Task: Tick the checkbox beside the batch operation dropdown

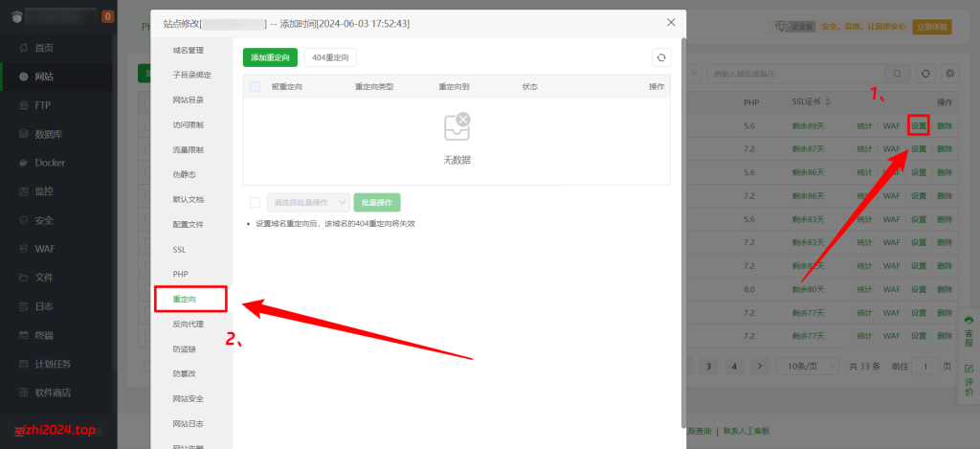Action: [x=255, y=202]
